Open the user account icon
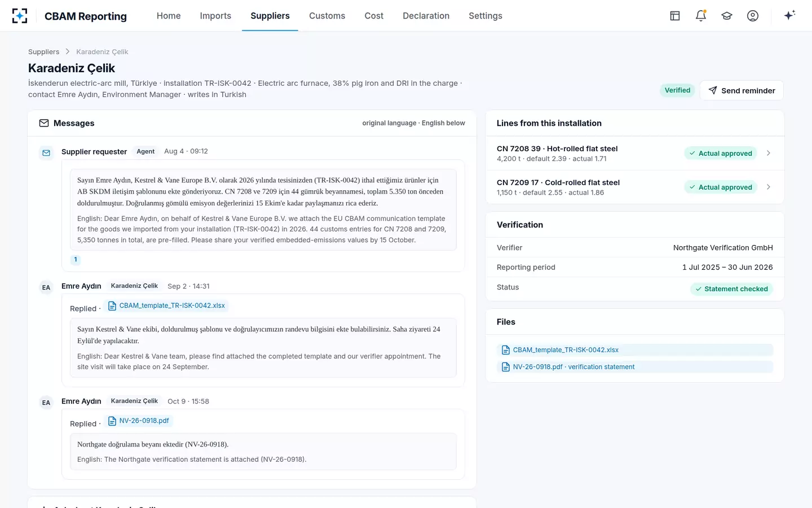 [753, 16]
